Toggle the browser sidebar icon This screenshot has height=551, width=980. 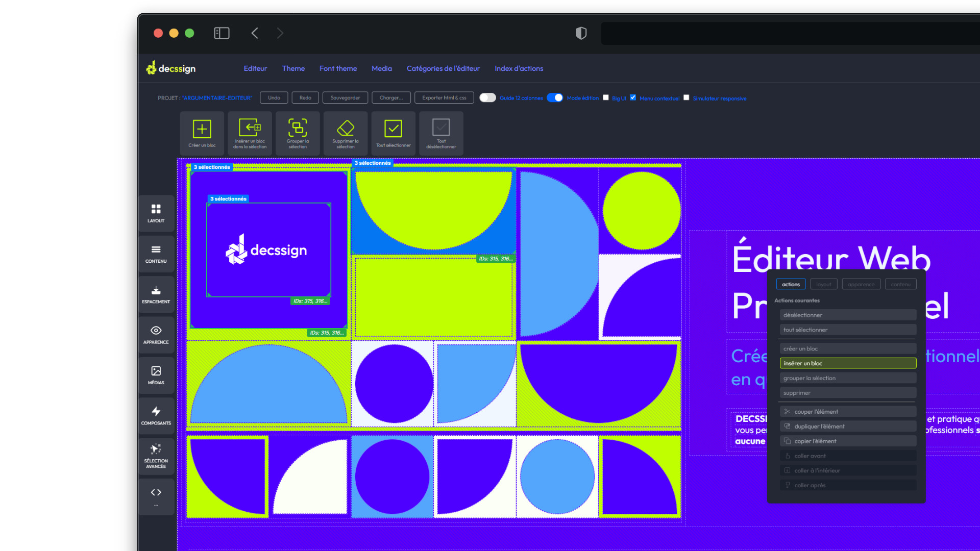click(x=222, y=33)
